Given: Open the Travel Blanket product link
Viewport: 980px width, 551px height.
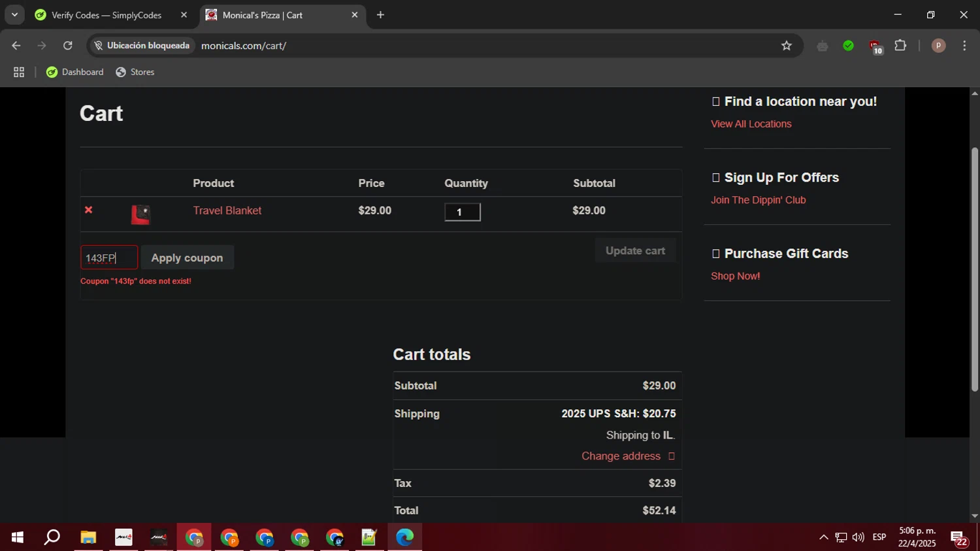Looking at the screenshot, I should coord(227,210).
